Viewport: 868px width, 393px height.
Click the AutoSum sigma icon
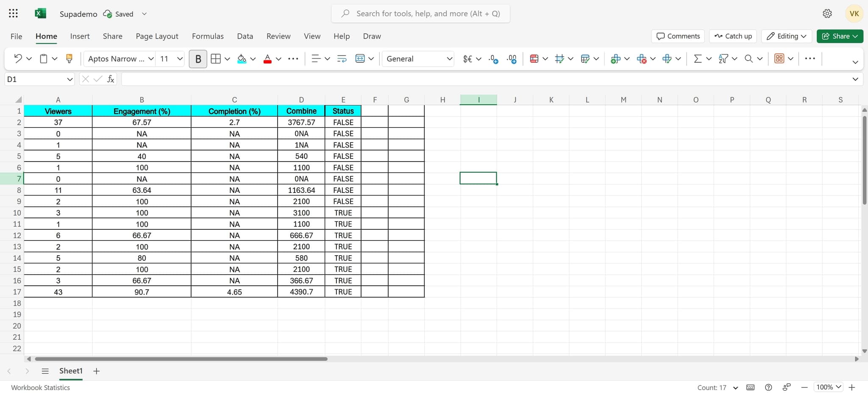click(698, 59)
